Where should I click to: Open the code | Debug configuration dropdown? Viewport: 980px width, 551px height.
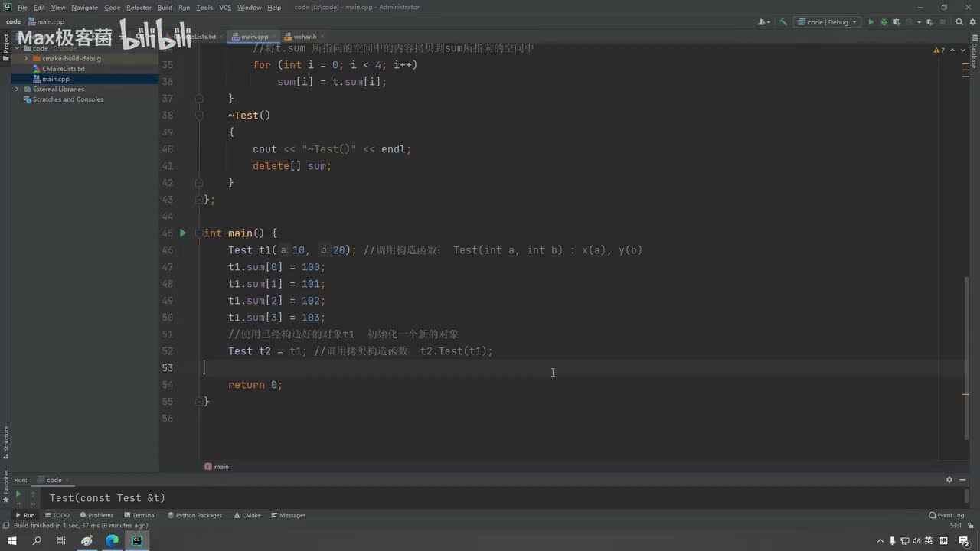click(828, 22)
